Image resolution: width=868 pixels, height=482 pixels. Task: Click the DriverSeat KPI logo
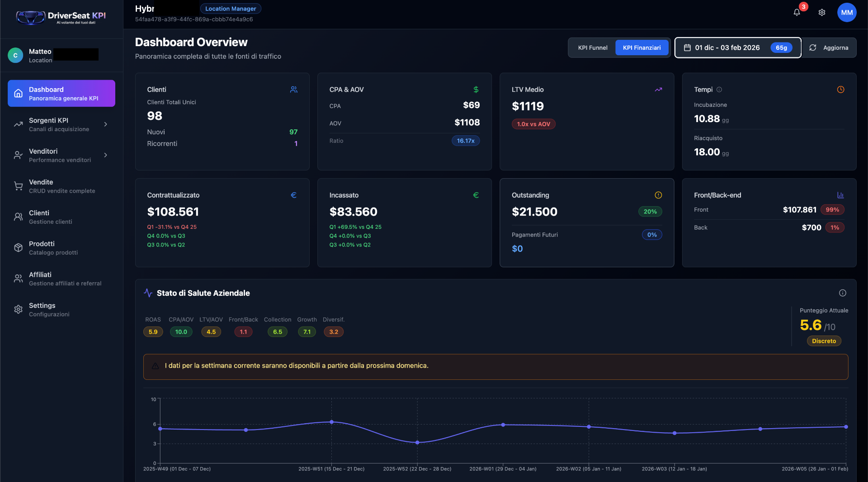61,18
